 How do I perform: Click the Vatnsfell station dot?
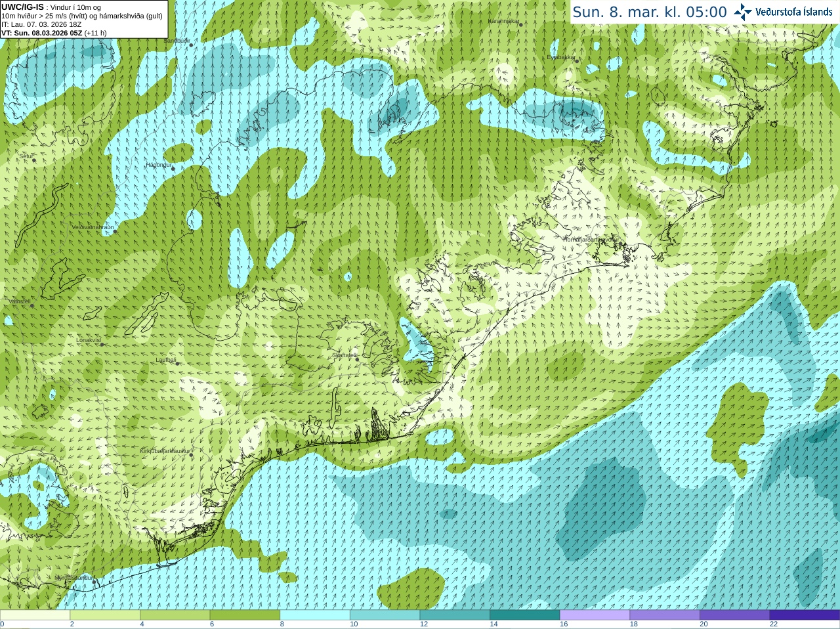[31, 305]
